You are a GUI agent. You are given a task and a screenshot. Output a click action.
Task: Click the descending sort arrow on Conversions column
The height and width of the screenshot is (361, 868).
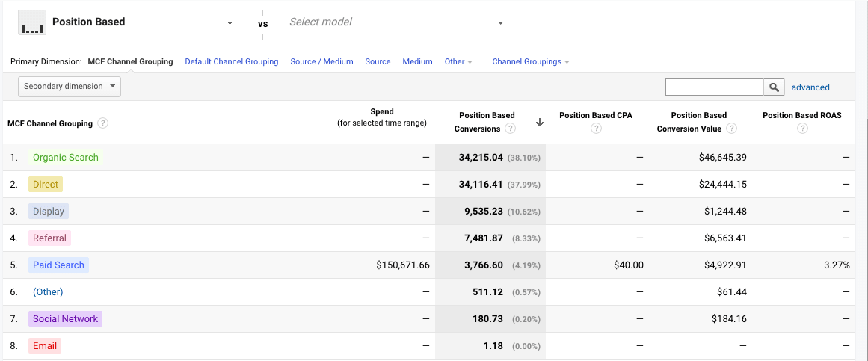click(x=540, y=123)
